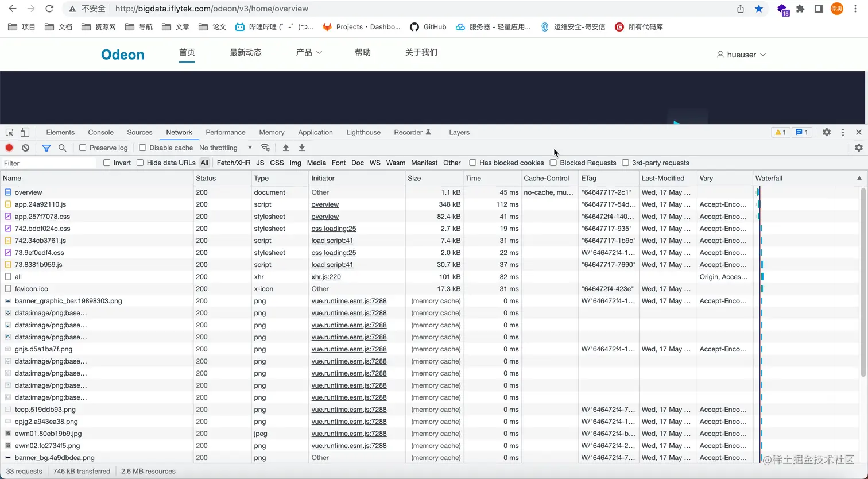Screen dimensions: 868x479
Task: Click the bookmark star icon
Action: pos(759,9)
